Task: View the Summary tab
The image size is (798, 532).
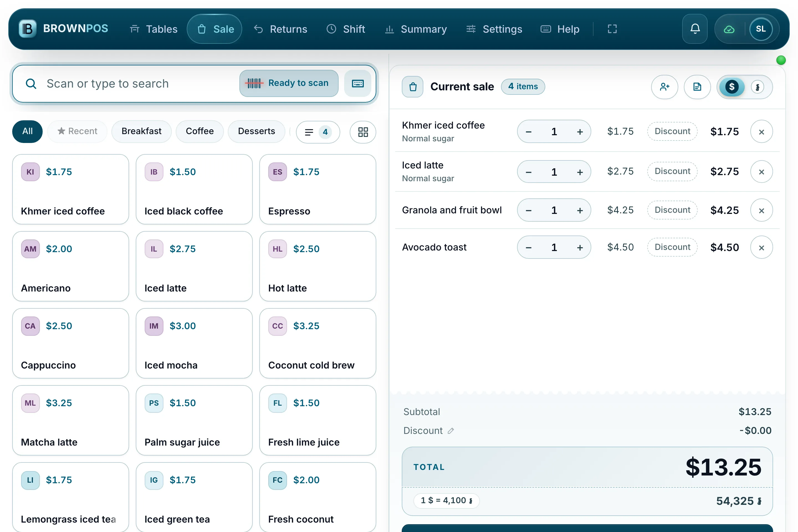Action: coord(415,29)
